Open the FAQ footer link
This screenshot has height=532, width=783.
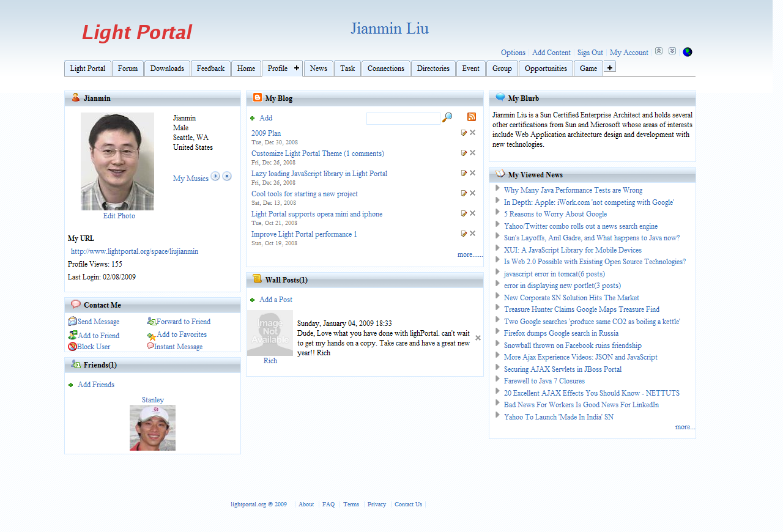pyautogui.click(x=328, y=504)
